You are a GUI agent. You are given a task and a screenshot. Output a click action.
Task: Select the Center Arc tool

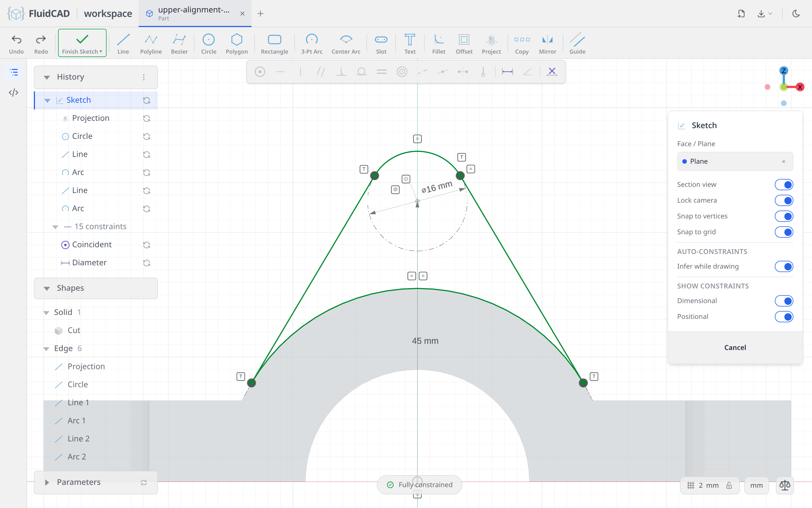pyautogui.click(x=346, y=44)
